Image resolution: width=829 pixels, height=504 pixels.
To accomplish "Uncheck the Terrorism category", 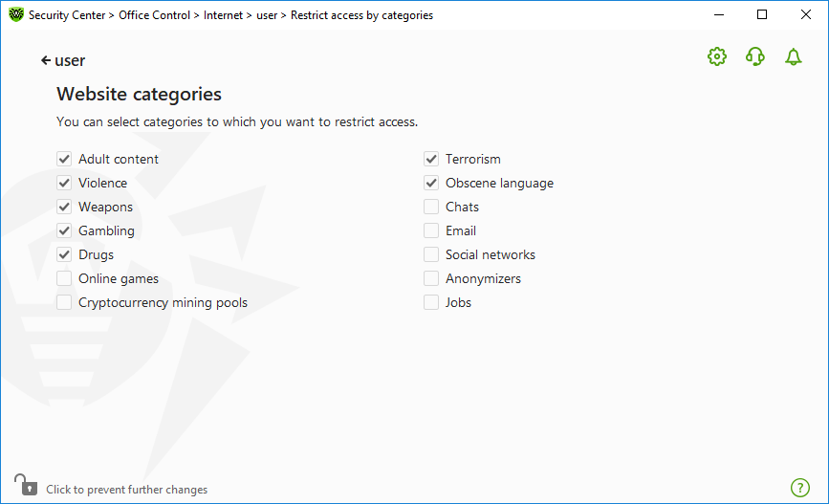I will (x=431, y=159).
